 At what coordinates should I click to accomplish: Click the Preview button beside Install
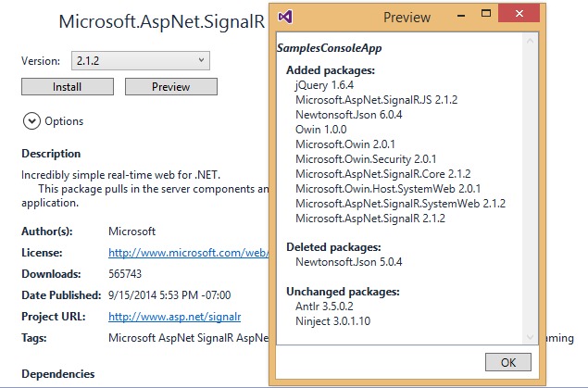pyautogui.click(x=170, y=86)
